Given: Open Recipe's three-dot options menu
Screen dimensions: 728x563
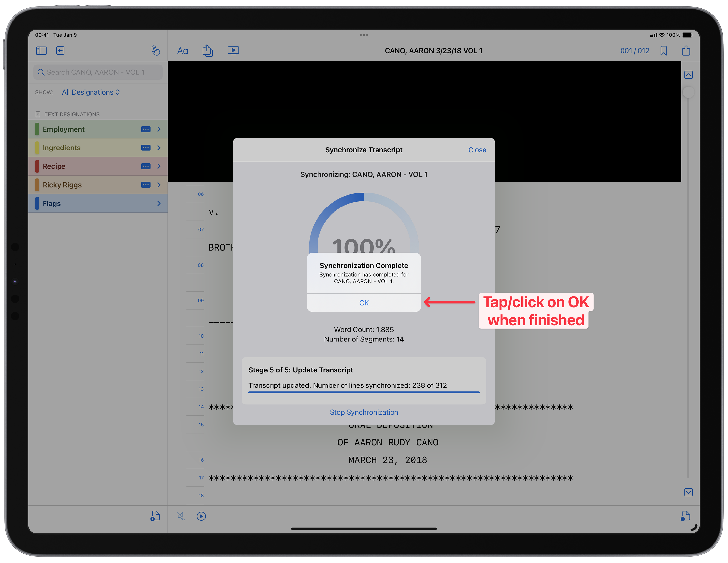Looking at the screenshot, I should click(146, 166).
